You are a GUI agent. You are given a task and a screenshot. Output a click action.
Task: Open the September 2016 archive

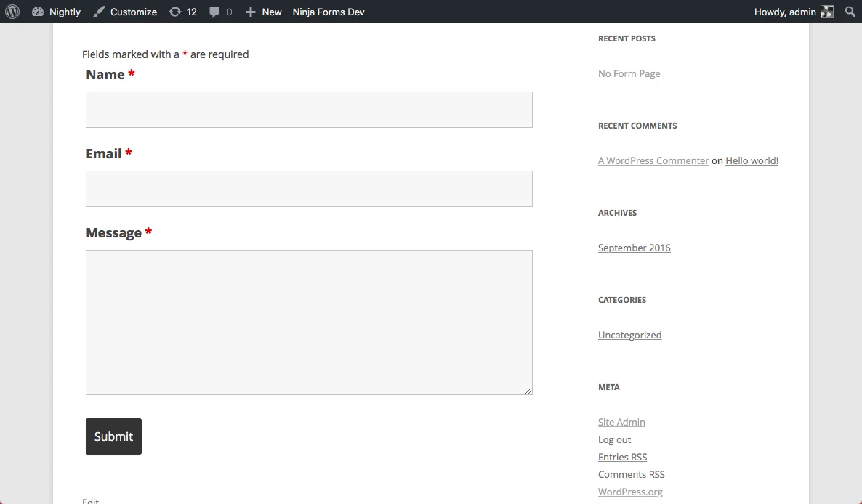click(x=634, y=248)
